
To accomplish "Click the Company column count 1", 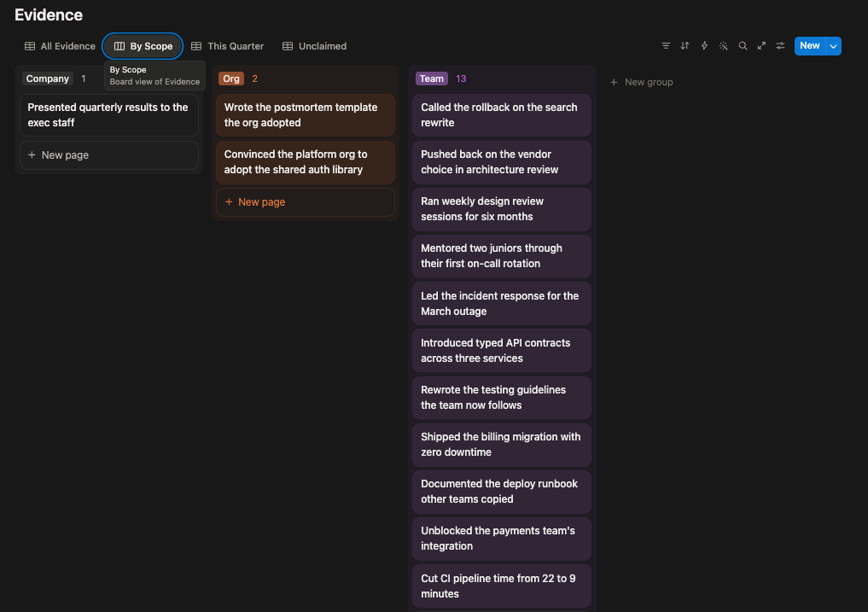I will [x=84, y=79].
